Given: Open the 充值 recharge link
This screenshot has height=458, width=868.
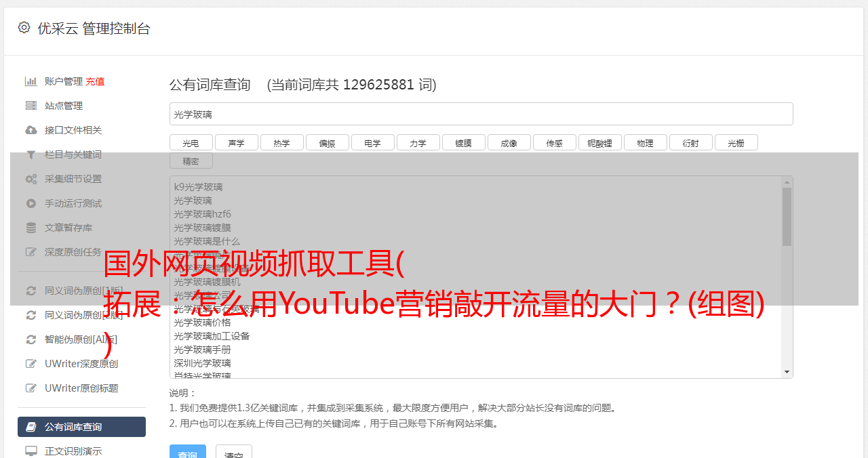Looking at the screenshot, I should 95,81.
